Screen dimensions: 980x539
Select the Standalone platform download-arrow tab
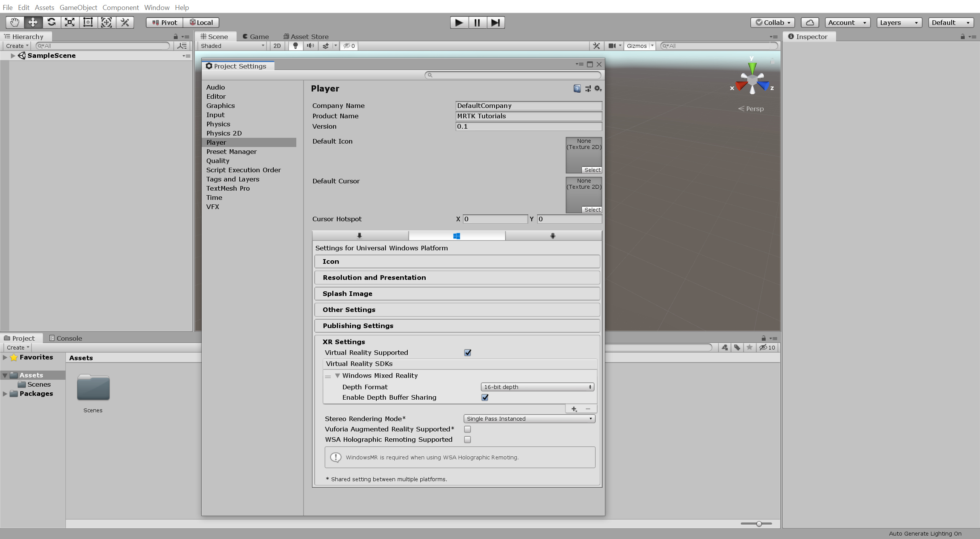tap(360, 236)
